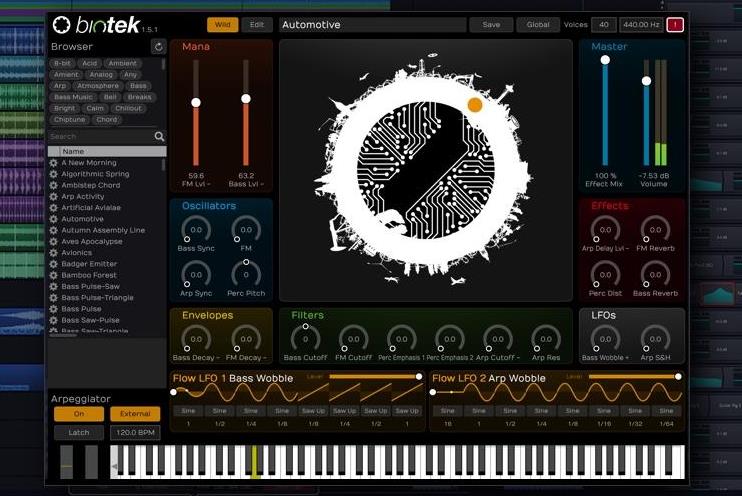Viewport: 742px width, 496px height.
Task: Click the highlighted key on piano keyboard
Action: point(255,461)
